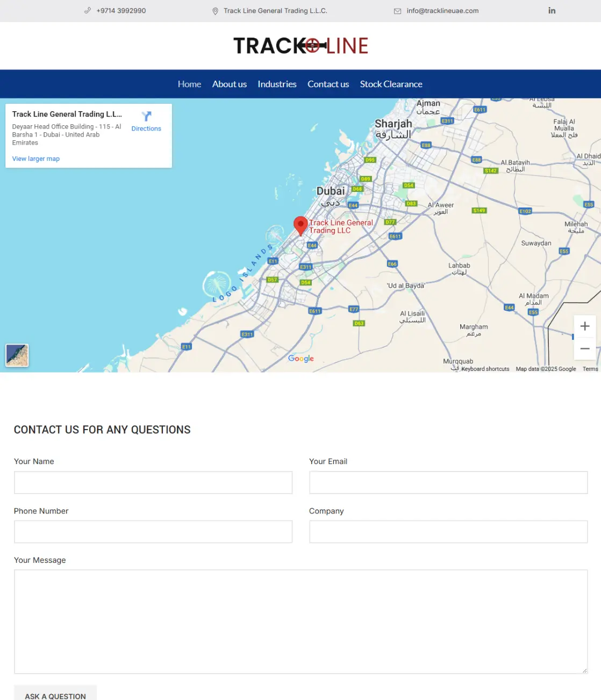Click the phone number +9714 3992990
Viewport: 601px width, 700px height.
[x=121, y=11]
